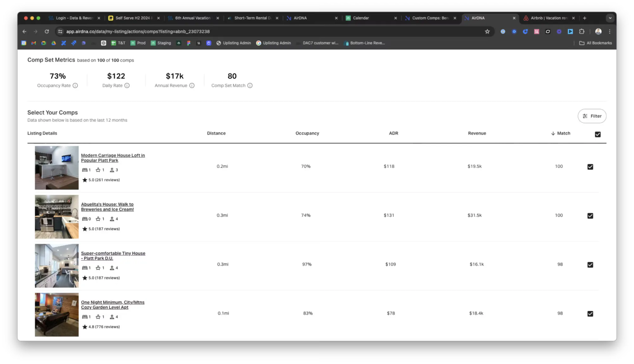Open the Chrome profile avatar
Image resolution: width=634 pixels, height=364 pixels.
pyautogui.click(x=598, y=31)
